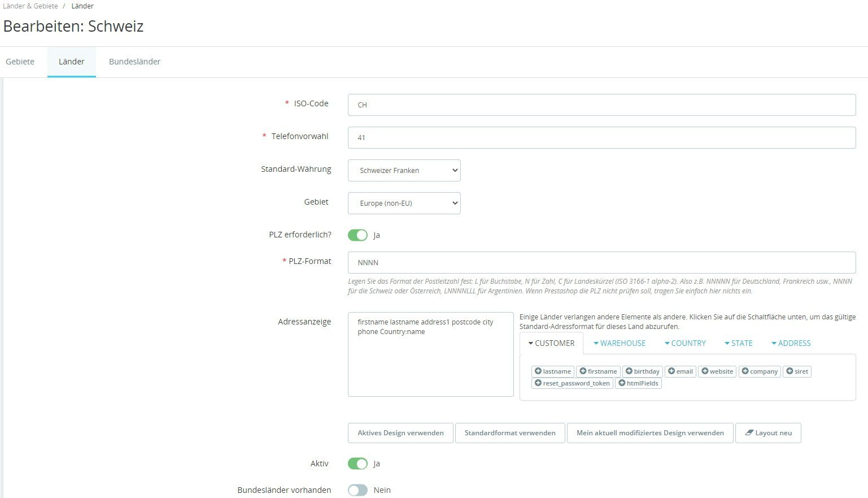Expand the WAREHOUSE field group
This screenshot has height=498, width=868.
click(x=619, y=343)
